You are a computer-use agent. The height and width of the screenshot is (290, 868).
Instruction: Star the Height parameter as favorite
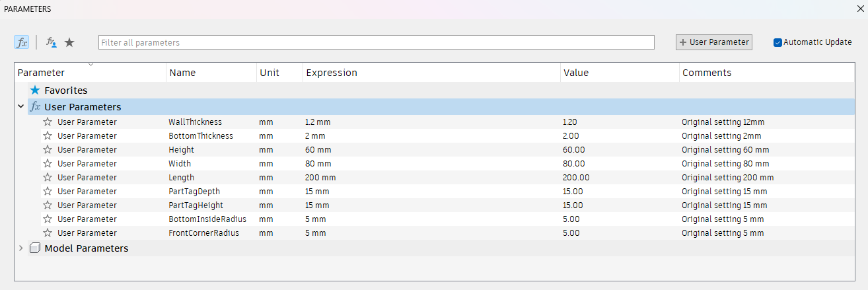48,150
